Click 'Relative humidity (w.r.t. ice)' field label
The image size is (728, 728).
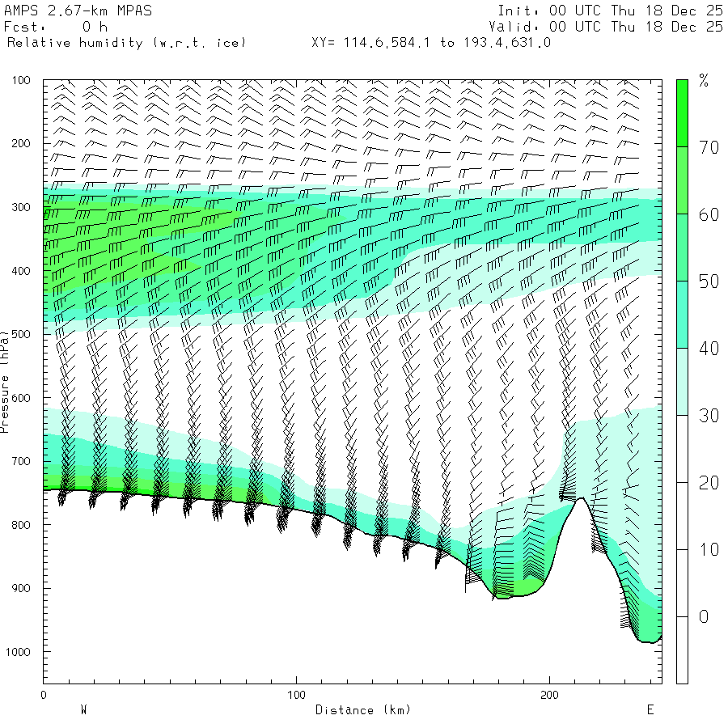click(126, 43)
